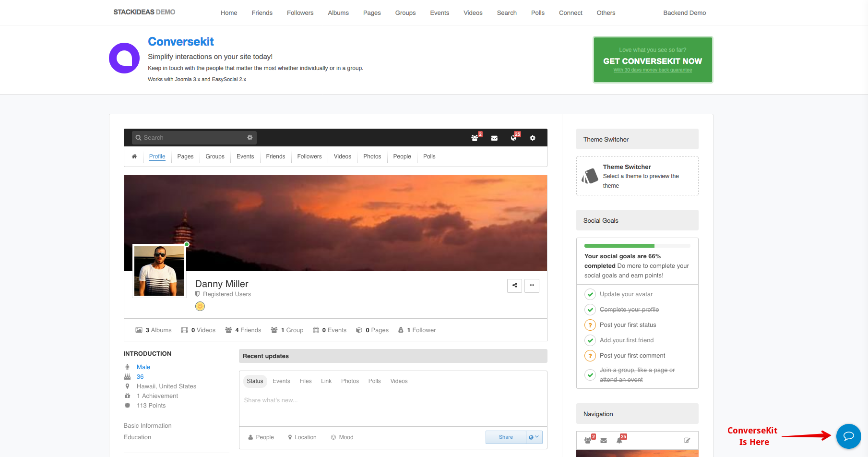Click the Conversekit purple logo
The width and height of the screenshot is (868, 457).
pos(124,58)
